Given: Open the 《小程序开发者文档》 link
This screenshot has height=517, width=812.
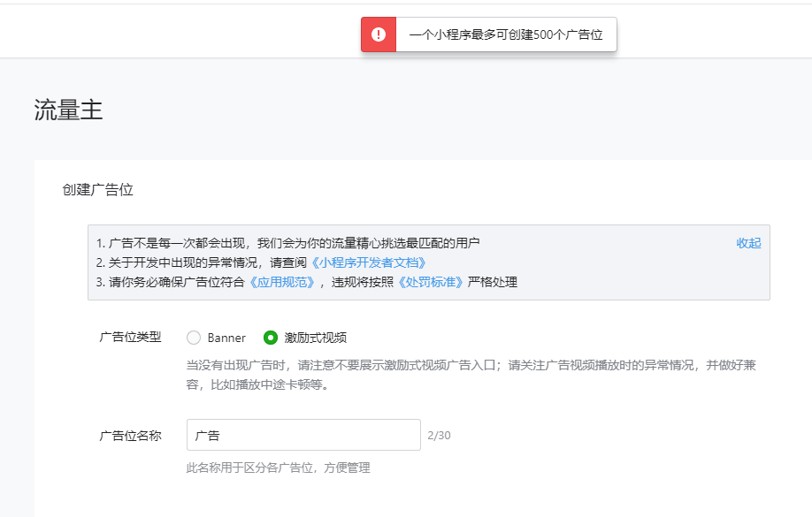Looking at the screenshot, I should point(368,262).
